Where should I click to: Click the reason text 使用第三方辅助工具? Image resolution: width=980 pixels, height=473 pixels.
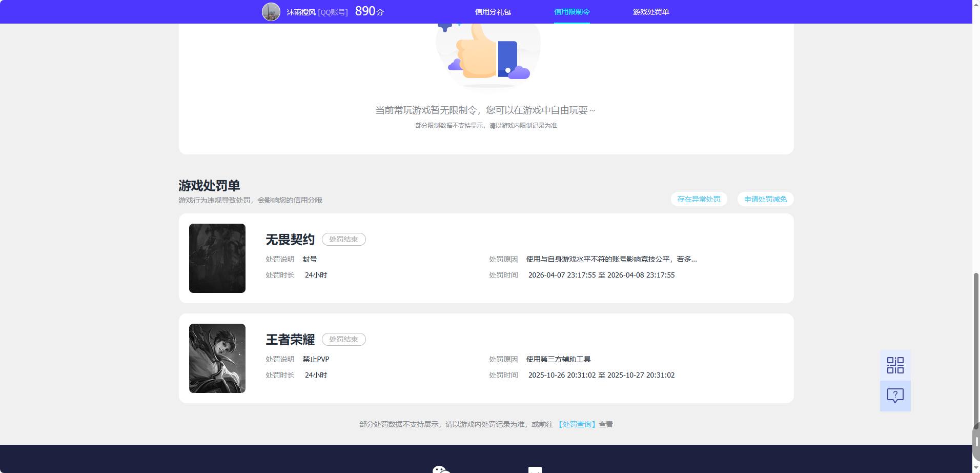[x=558, y=359]
